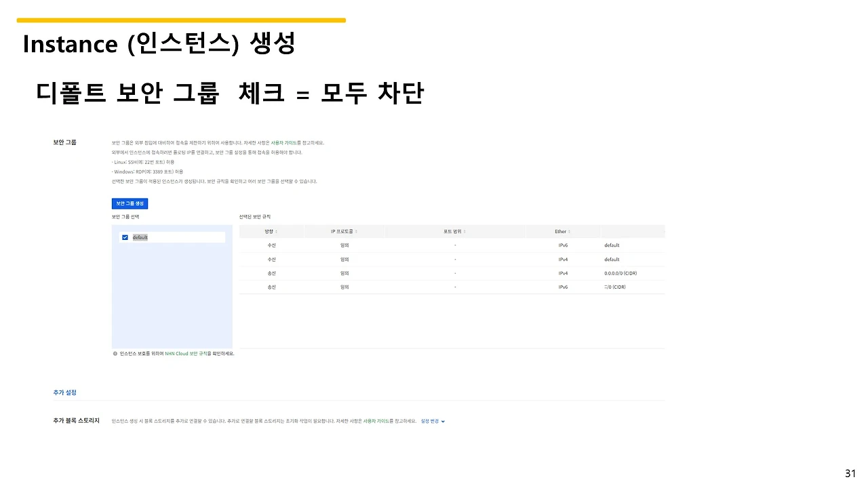The image size is (868, 488).
Task: Click the chevron next to 설정 변경
Action: coord(442,421)
